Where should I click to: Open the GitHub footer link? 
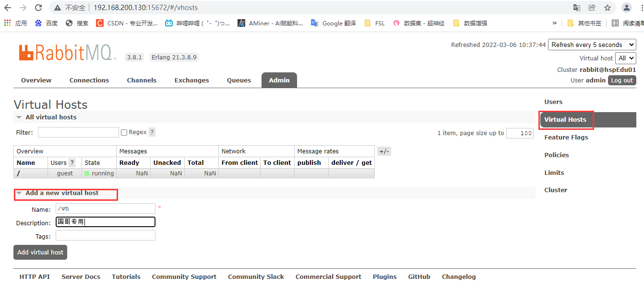click(419, 276)
